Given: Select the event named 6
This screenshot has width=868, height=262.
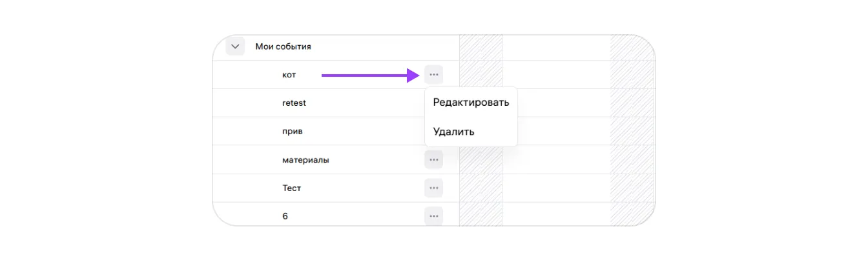Looking at the screenshot, I should [x=285, y=216].
